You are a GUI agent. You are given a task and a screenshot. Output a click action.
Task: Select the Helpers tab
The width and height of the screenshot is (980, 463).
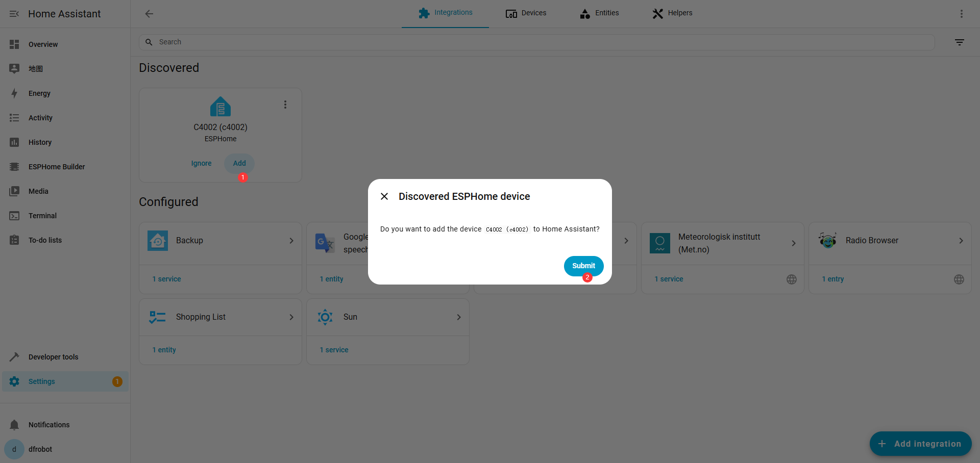(672, 13)
